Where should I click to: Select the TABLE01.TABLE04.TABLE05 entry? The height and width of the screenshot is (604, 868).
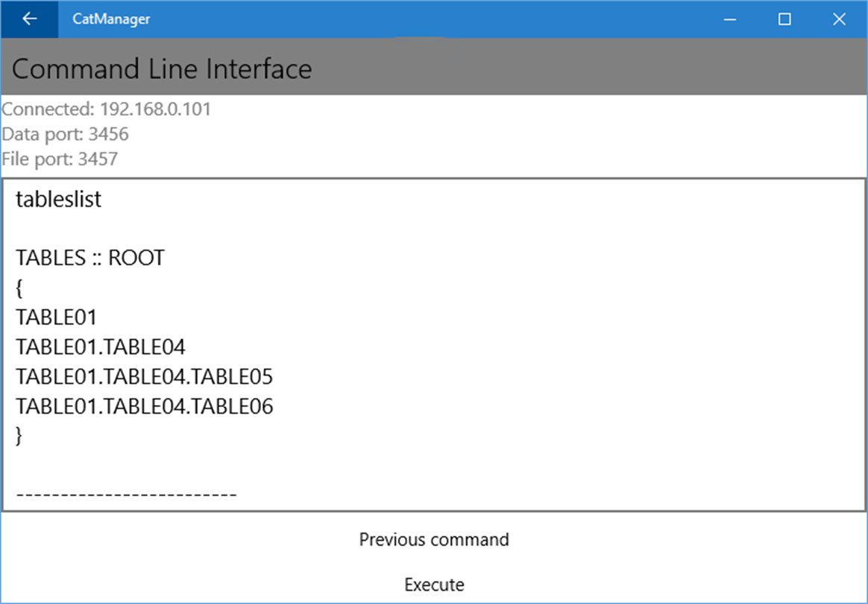145,377
